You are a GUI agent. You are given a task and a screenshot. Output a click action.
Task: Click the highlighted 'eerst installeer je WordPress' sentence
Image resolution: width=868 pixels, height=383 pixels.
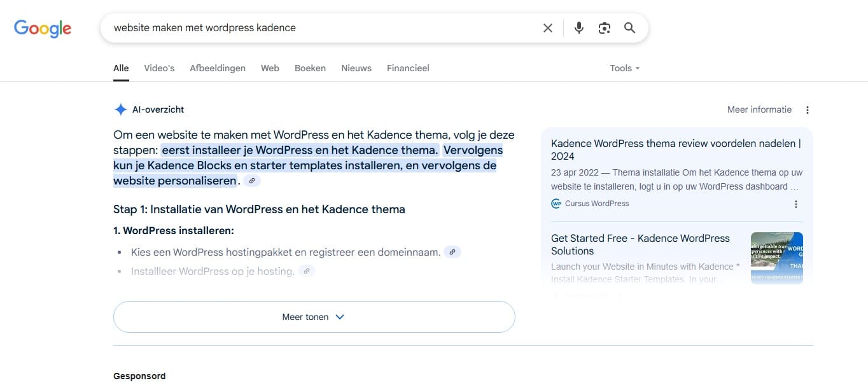point(300,151)
